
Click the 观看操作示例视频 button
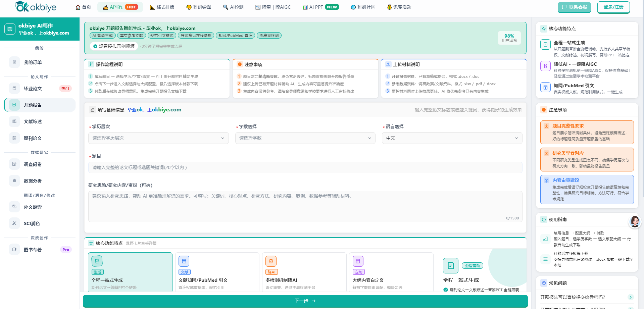pyautogui.click(x=114, y=46)
